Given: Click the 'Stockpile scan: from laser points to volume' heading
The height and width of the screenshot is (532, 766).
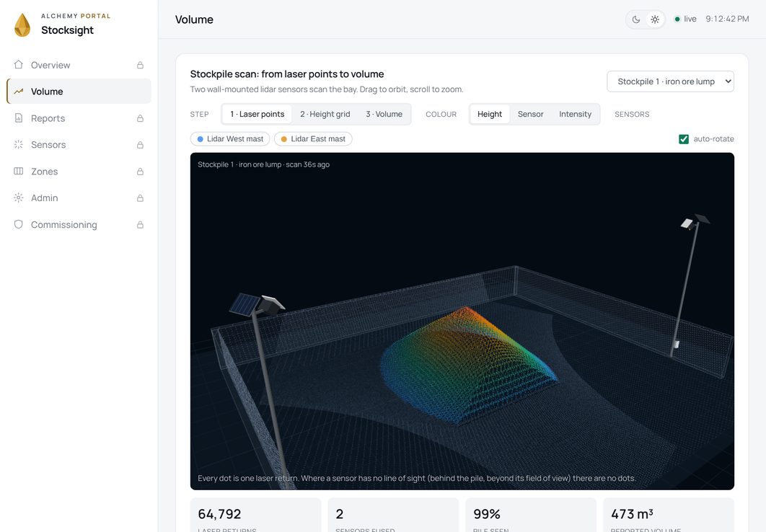Looking at the screenshot, I should coord(287,74).
